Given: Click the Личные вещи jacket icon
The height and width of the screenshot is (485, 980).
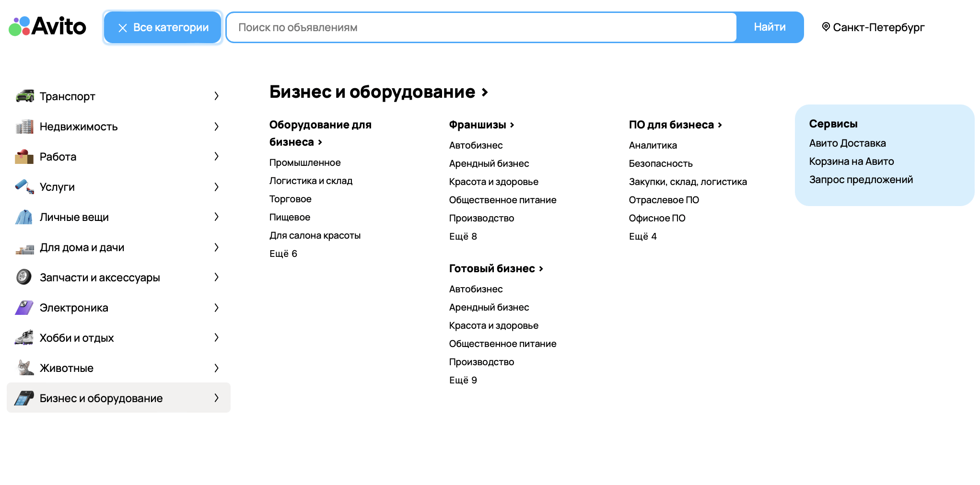Looking at the screenshot, I should 24,217.
